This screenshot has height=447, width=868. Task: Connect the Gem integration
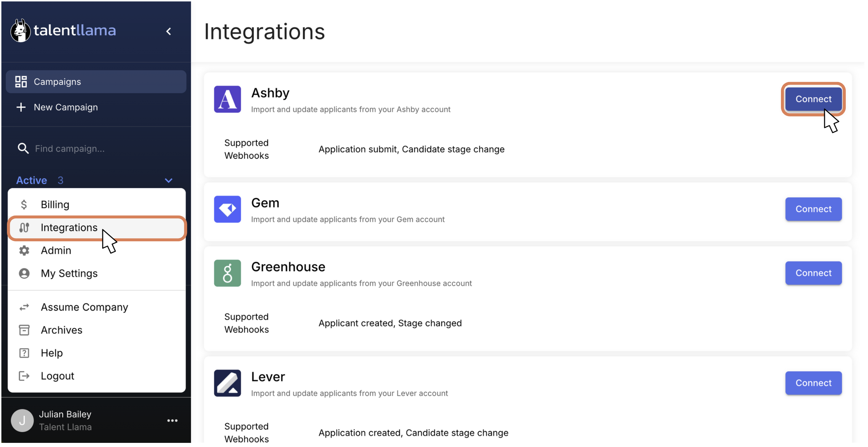point(813,209)
